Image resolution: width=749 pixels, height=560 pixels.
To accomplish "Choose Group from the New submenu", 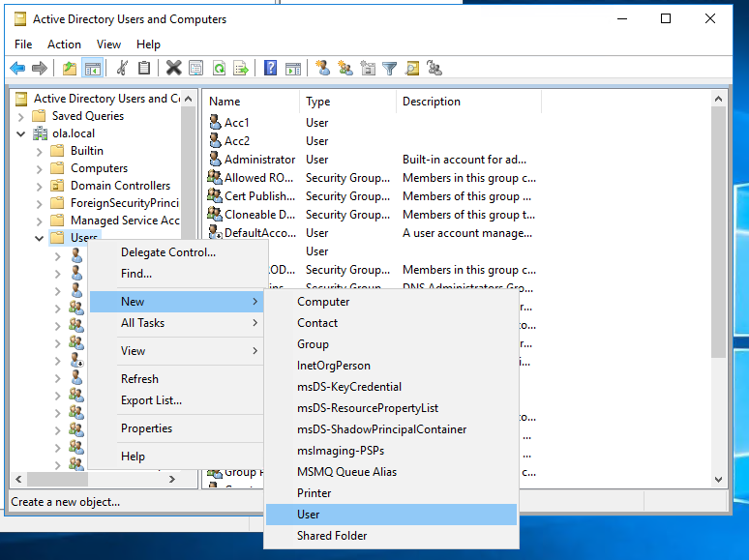I will [391, 344].
